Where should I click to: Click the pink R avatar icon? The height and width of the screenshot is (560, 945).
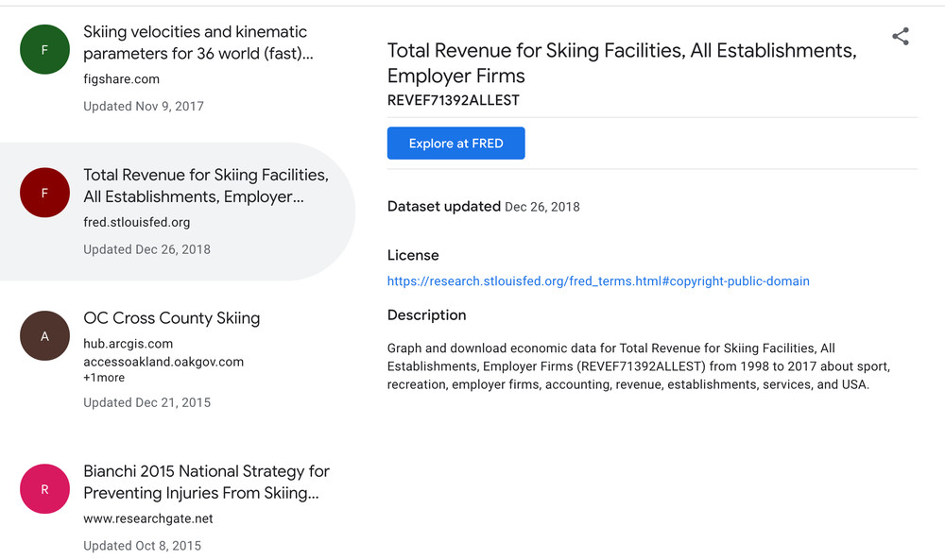click(x=44, y=489)
